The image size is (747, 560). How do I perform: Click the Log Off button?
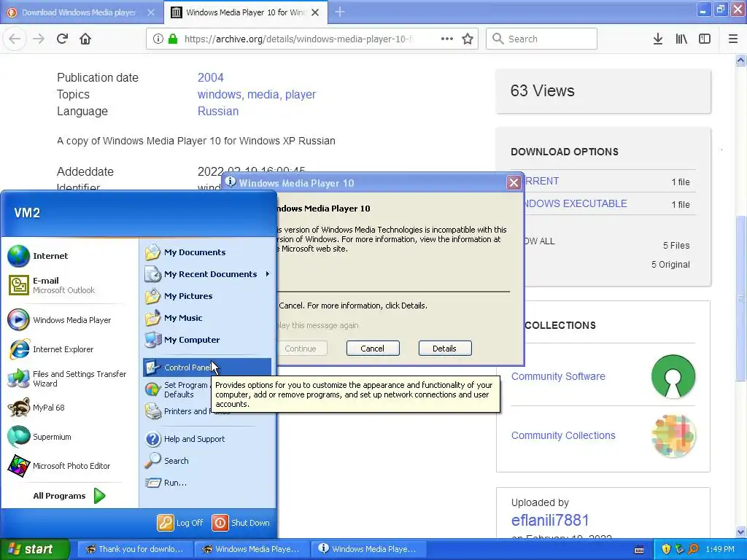click(181, 523)
